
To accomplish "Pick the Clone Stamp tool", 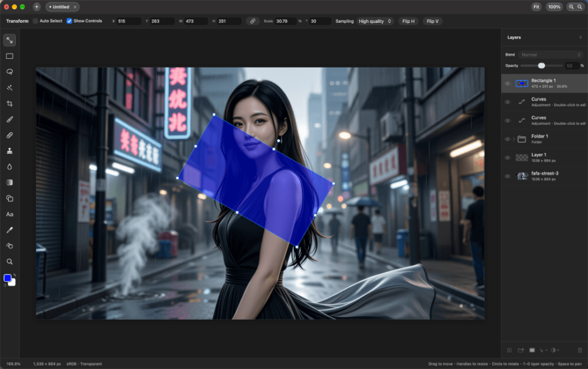I will [10, 151].
